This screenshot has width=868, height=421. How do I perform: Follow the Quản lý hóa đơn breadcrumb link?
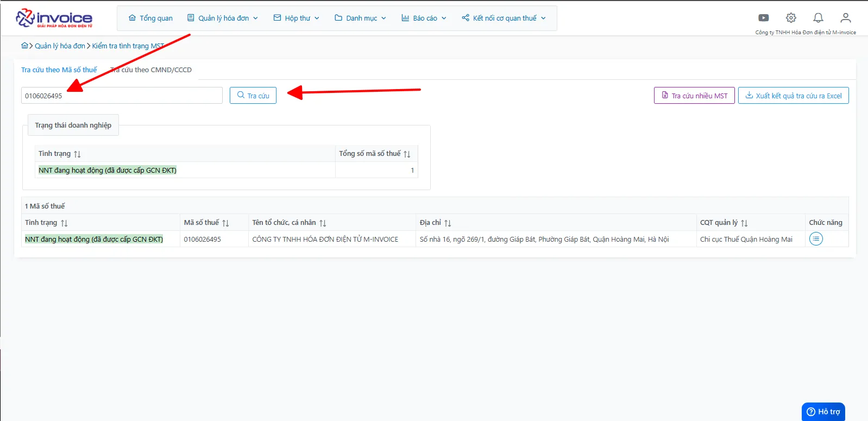(x=60, y=46)
